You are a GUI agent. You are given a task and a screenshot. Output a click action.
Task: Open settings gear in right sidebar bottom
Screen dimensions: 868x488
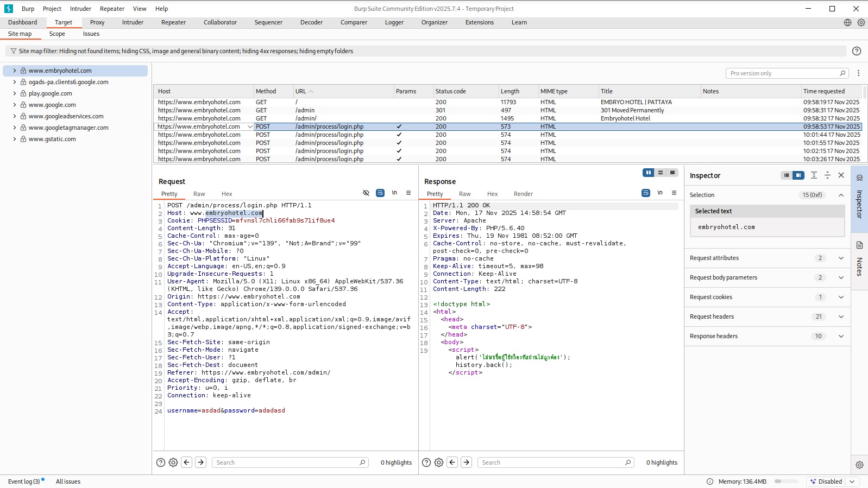859,465
